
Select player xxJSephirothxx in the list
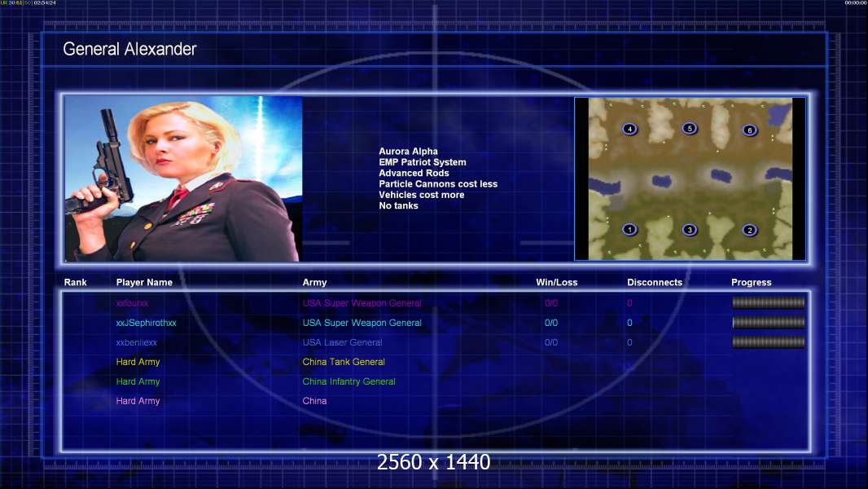pos(146,323)
